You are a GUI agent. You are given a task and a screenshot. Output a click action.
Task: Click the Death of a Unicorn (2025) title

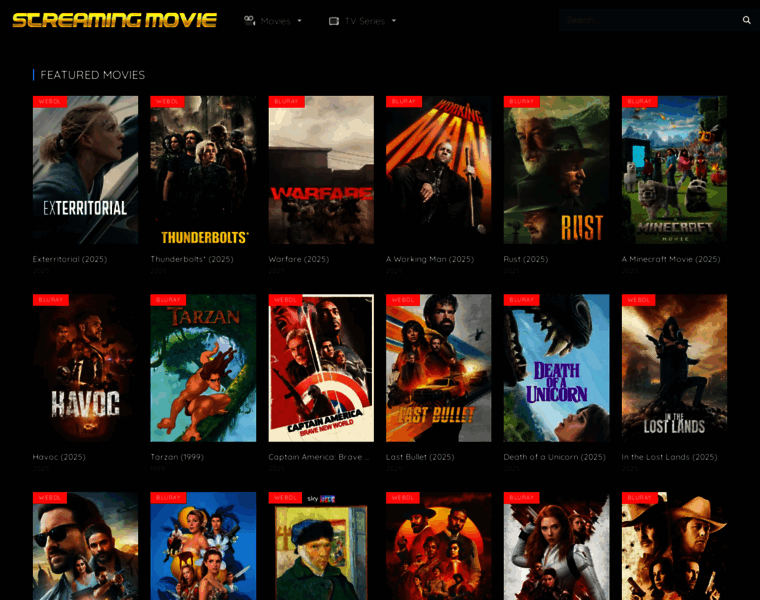click(554, 457)
